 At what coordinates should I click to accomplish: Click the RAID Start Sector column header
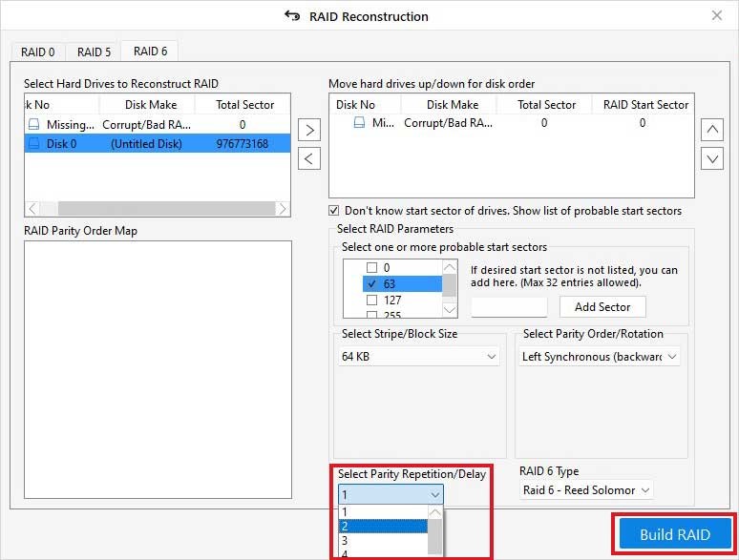point(645,105)
